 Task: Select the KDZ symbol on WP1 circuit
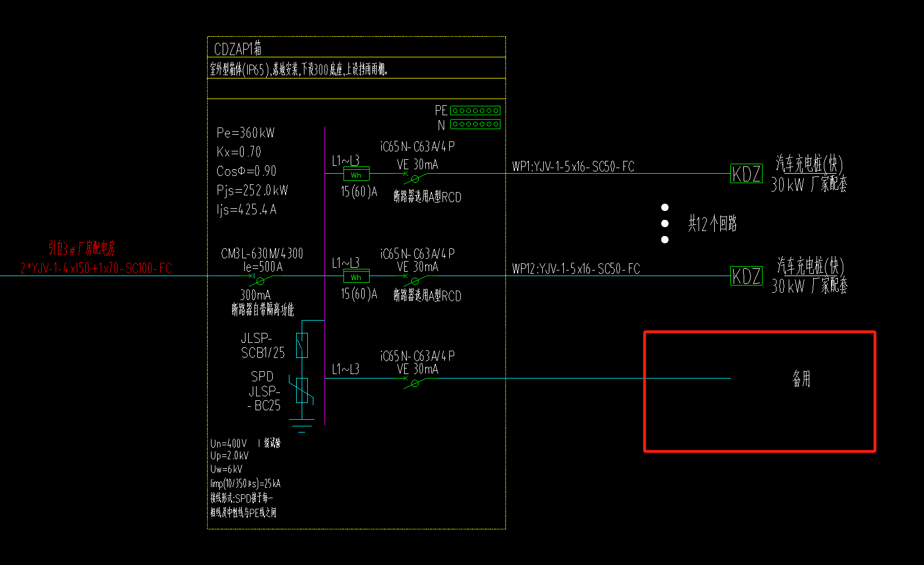tap(746, 174)
